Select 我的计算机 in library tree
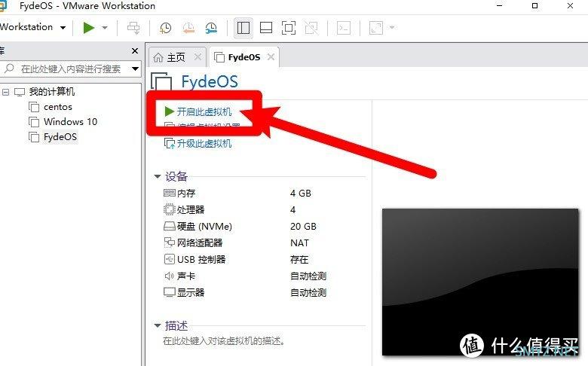Image resolution: width=588 pixels, height=366 pixels. click(x=52, y=92)
